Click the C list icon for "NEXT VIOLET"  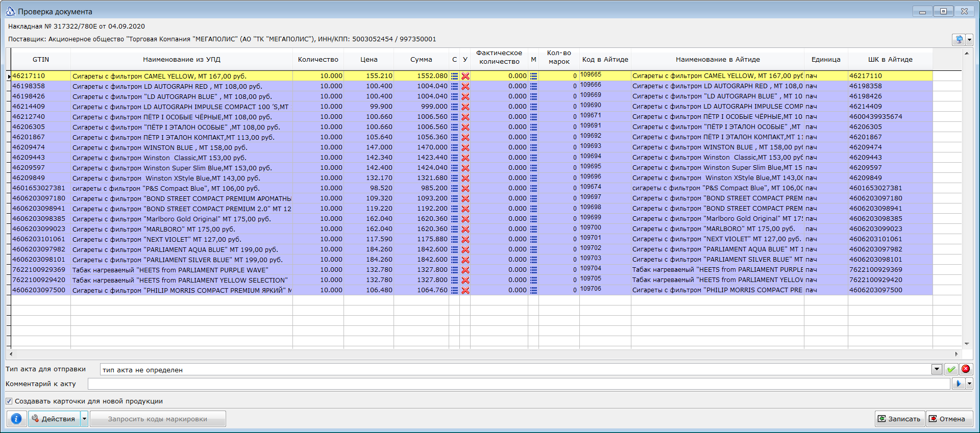click(454, 239)
